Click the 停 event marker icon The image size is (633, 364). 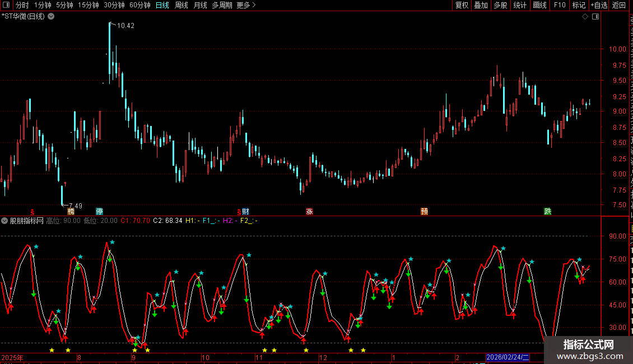click(x=99, y=212)
